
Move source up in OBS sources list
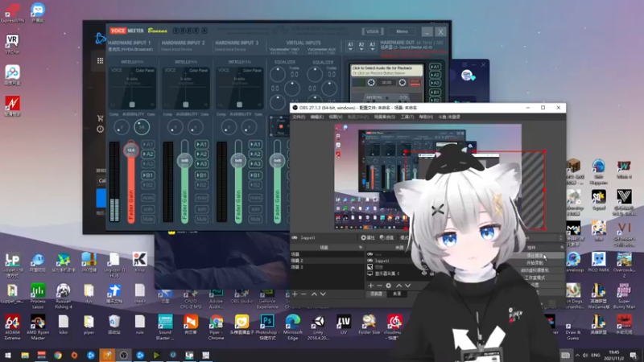pos(398,286)
